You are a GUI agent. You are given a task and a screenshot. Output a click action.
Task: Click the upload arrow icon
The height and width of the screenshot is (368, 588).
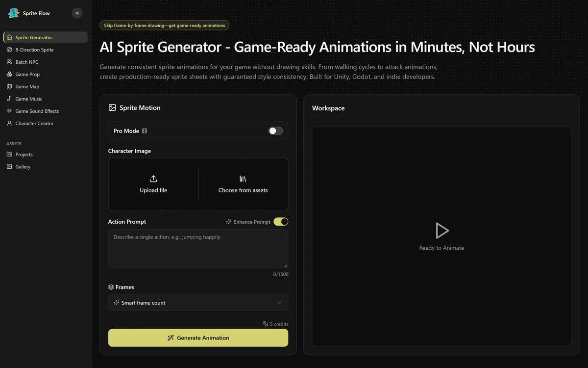coord(153,179)
